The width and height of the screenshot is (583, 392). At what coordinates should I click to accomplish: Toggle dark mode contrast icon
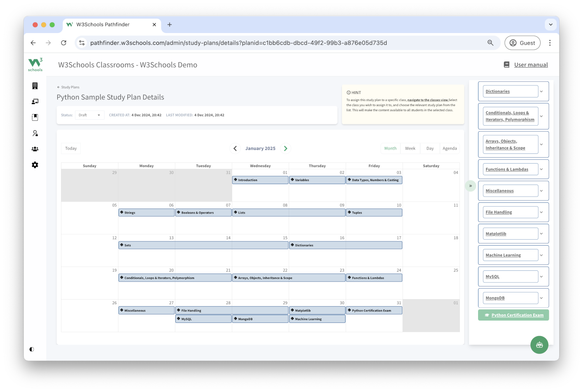32,349
